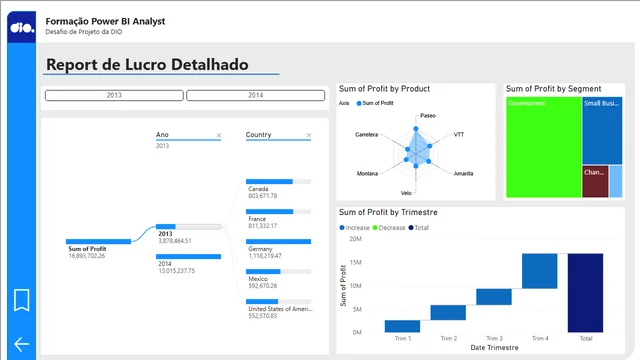The width and height of the screenshot is (640, 360).
Task: Click the Sum of Profit by Product title
Action: [x=384, y=89]
